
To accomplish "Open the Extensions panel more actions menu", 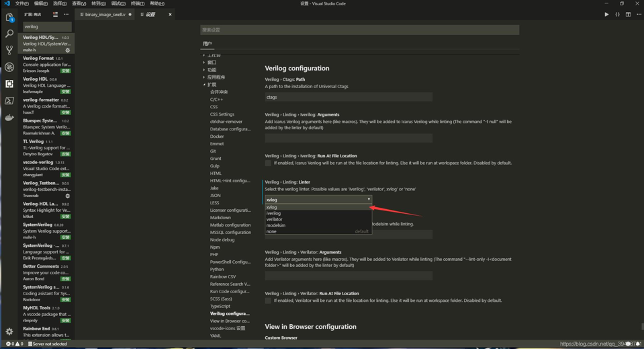I will 66,14.
